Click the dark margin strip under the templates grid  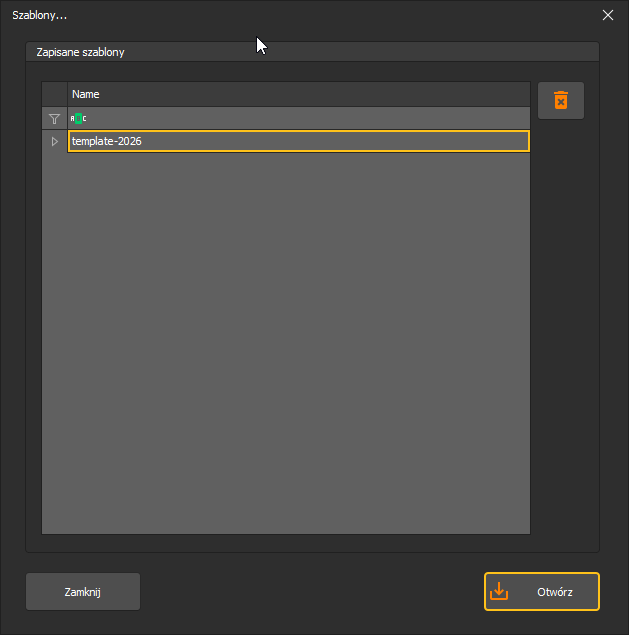coord(286,543)
